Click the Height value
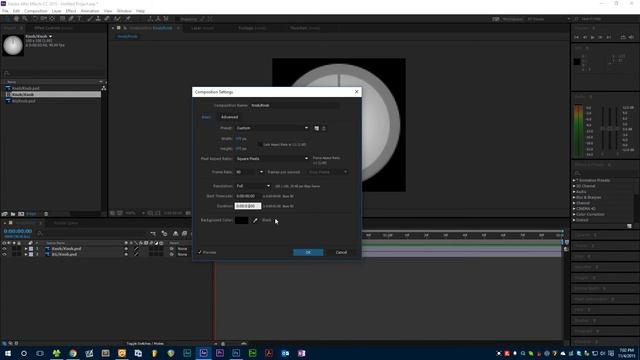Image resolution: width=640 pixels, height=360 pixels. click(238, 149)
